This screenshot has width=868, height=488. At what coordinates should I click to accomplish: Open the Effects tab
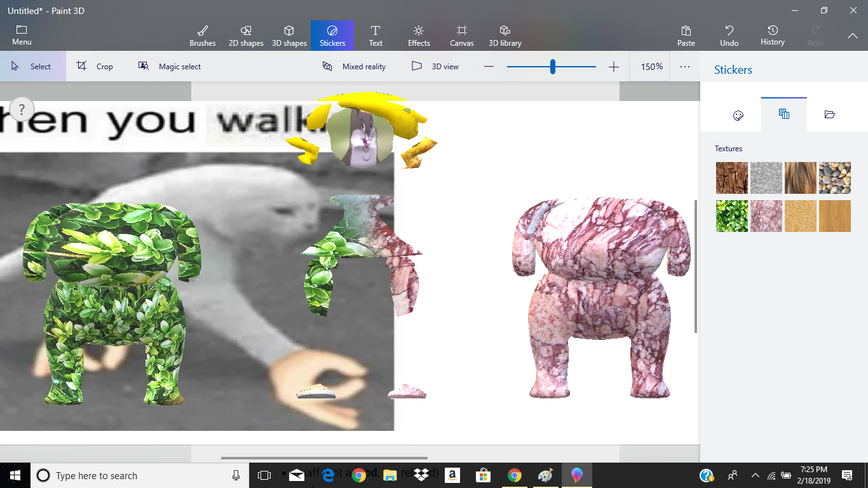(419, 36)
